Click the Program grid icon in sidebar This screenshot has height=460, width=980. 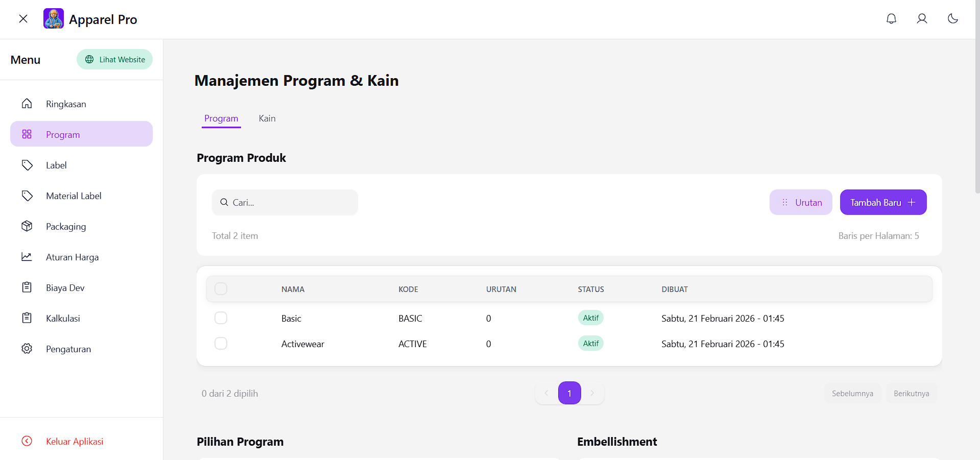pyautogui.click(x=27, y=134)
